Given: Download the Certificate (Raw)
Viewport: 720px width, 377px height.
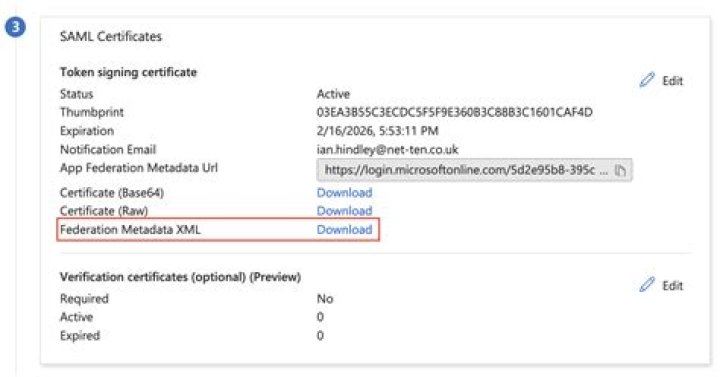Looking at the screenshot, I should pyautogui.click(x=344, y=211).
